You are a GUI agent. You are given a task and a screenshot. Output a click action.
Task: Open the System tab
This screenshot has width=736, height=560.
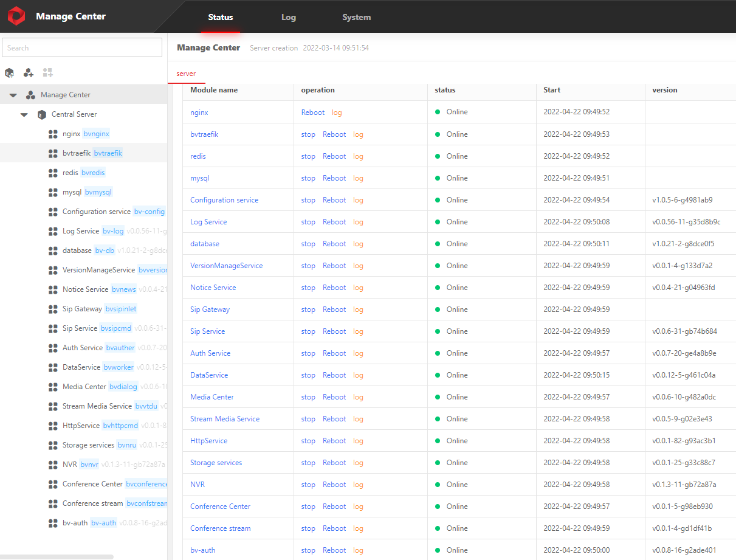[x=356, y=17]
